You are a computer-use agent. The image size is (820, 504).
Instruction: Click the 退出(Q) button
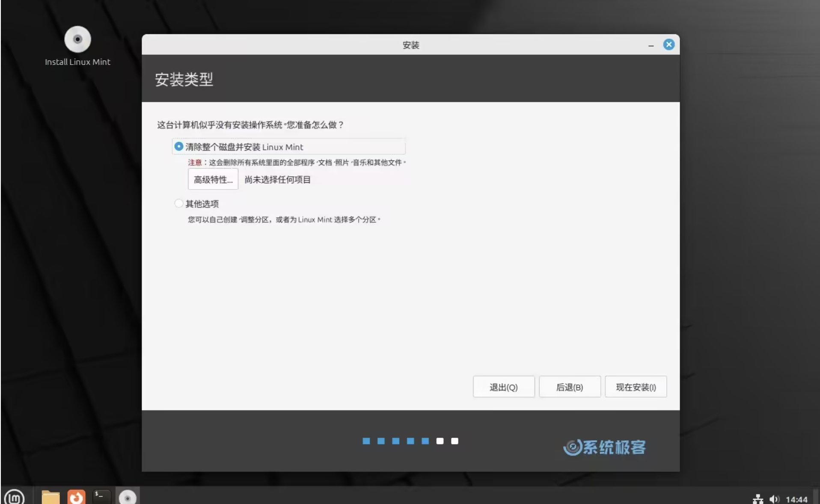click(x=503, y=387)
